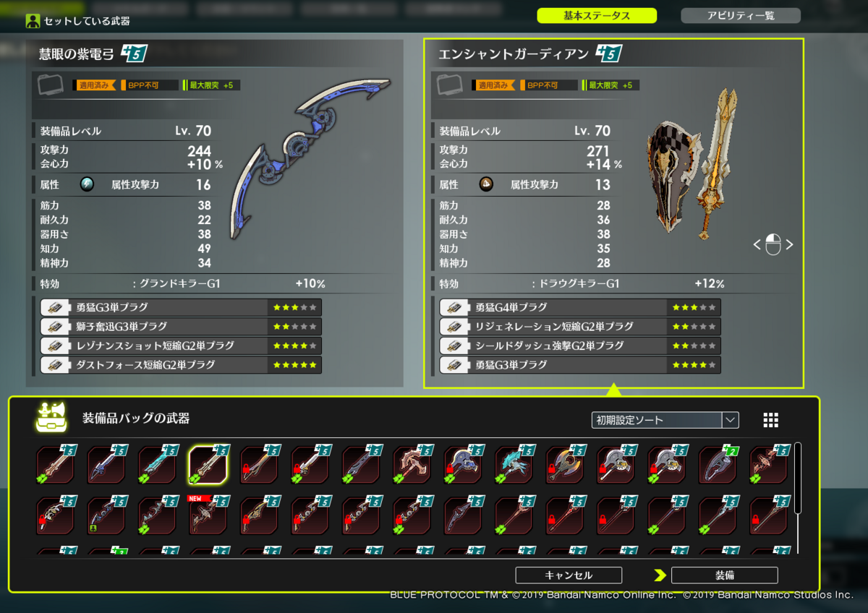Select the first-row weapon with green 2 badge
This screenshot has width=868, height=613.
point(718,464)
